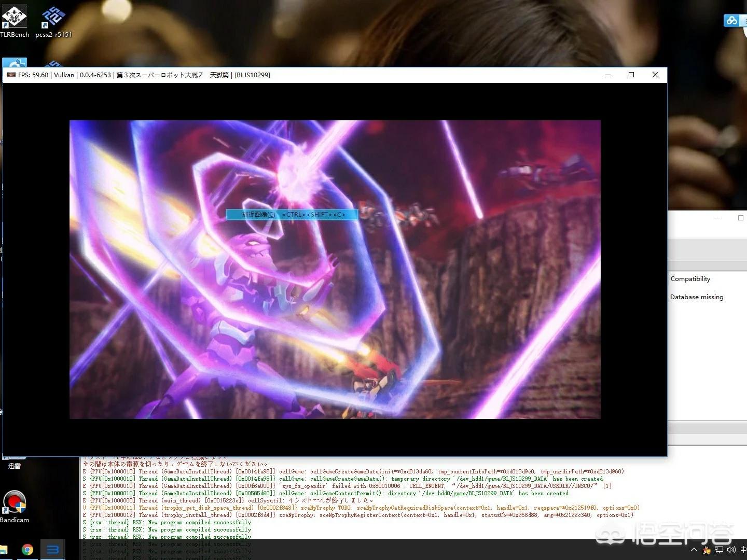
Task: Click the cloud icon at the desktop corner
Action: pyautogui.click(x=731, y=21)
